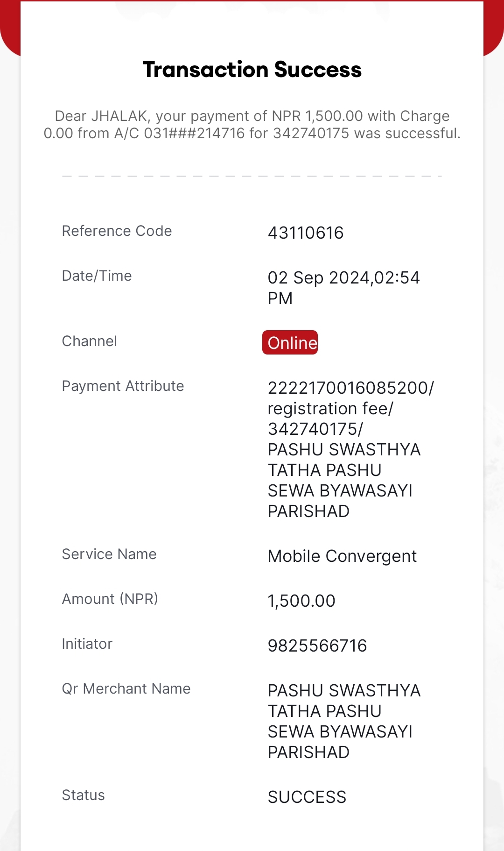This screenshot has height=851, width=504.
Task: Tap the Transaction Success heading
Action: (x=252, y=70)
